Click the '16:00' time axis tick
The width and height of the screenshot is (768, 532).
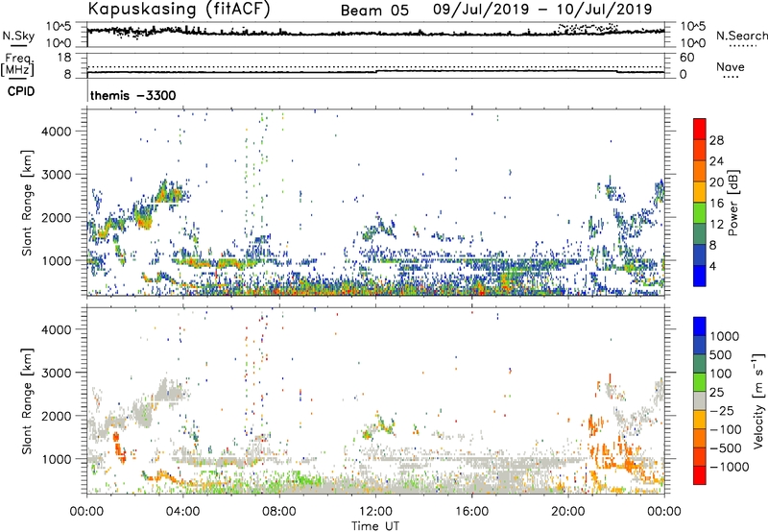471,512
